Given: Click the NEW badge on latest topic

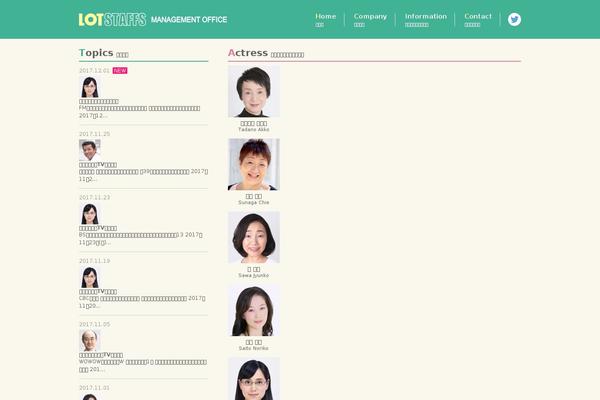Looking at the screenshot, I should pyautogui.click(x=120, y=70).
